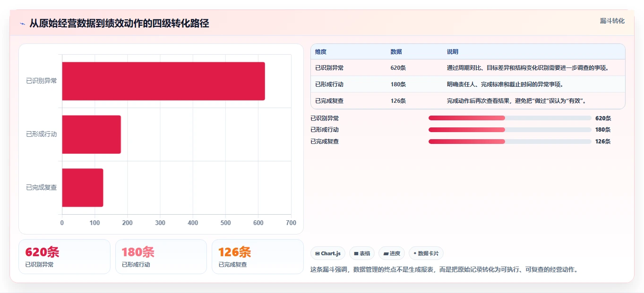
Task: Click the description starting 通过周期对比
Action: pyautogui.click(x=528, y=68)
